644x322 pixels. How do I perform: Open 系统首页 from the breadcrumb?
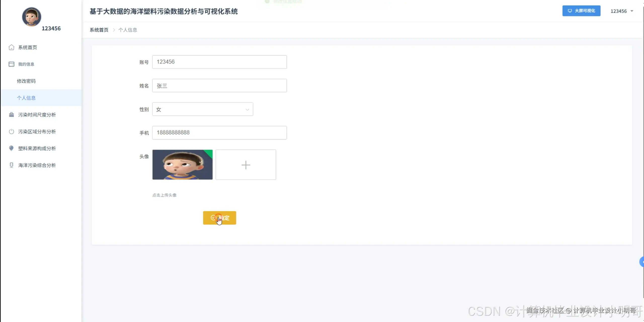(x=99, y=30)
